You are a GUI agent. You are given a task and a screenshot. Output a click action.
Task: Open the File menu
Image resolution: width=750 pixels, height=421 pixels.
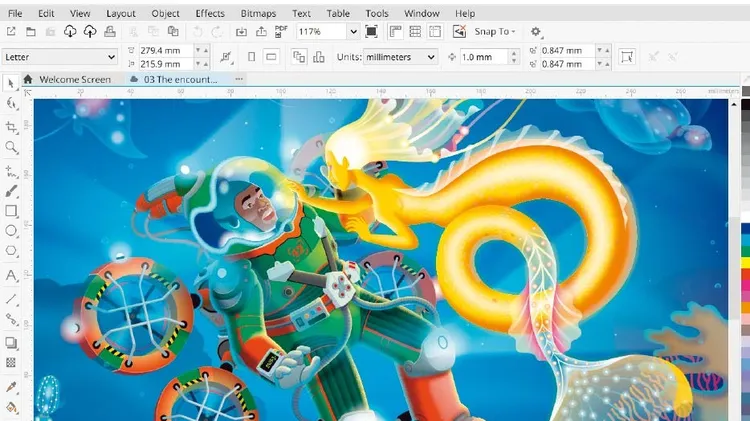pyautogui.click(x=15, y=13)
